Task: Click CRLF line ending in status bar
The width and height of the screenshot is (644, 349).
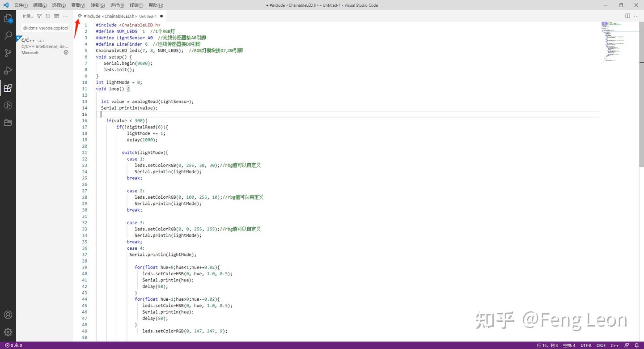Action: point(601,345)
